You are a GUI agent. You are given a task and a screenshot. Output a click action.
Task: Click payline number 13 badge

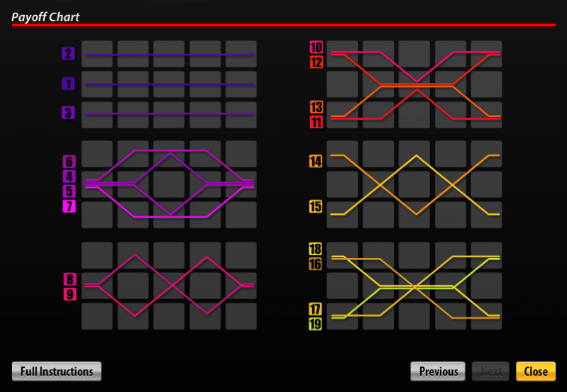[316, 108]
